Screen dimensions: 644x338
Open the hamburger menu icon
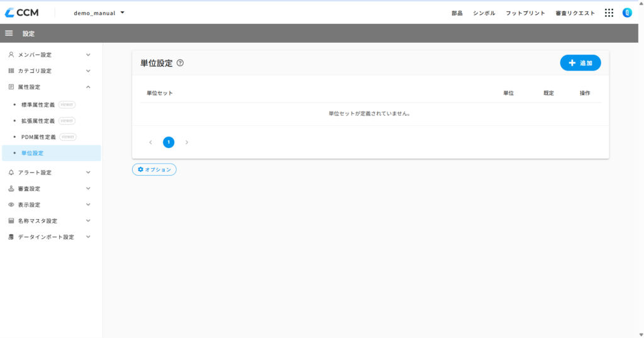[9, 33]
